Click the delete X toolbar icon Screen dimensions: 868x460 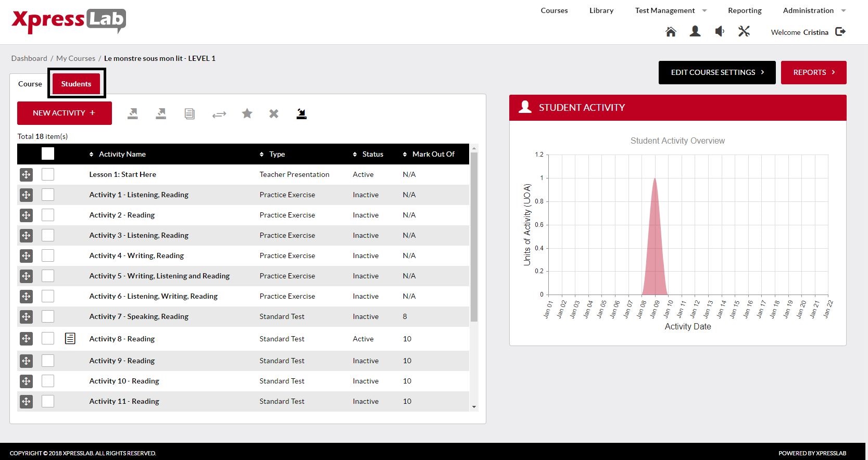(274, 113)
